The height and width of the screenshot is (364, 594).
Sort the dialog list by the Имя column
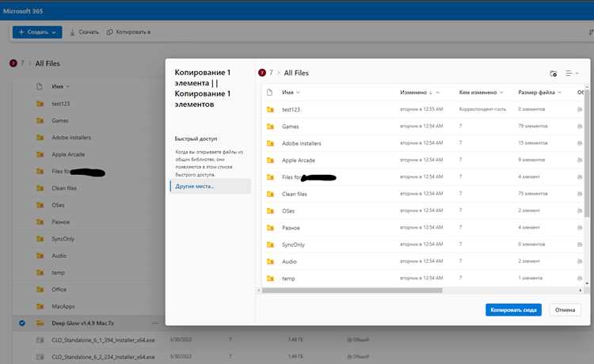[x=291, y=93]
